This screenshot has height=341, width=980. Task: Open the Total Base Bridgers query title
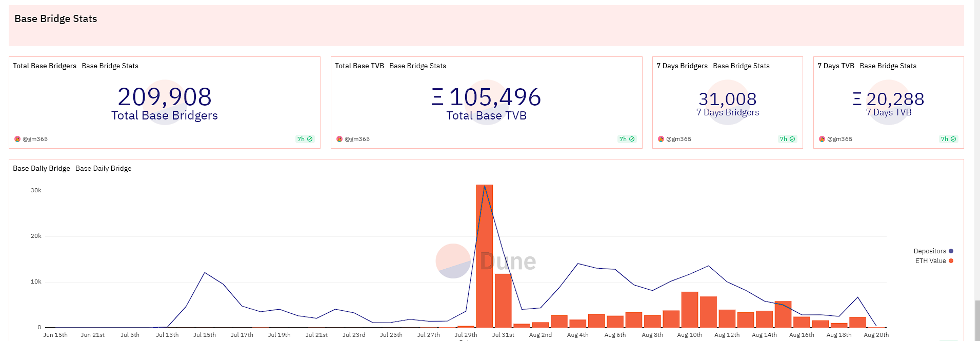pos(45,66)
